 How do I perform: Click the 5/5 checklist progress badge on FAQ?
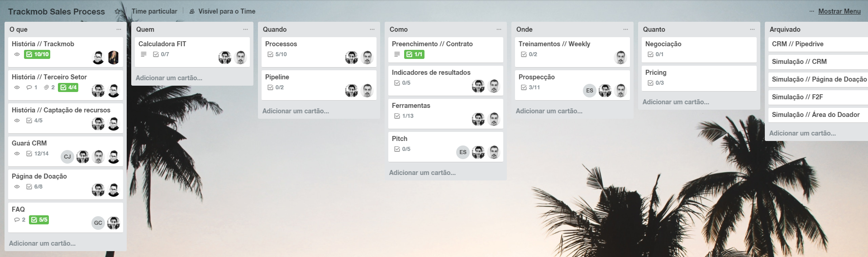[39, 220]
